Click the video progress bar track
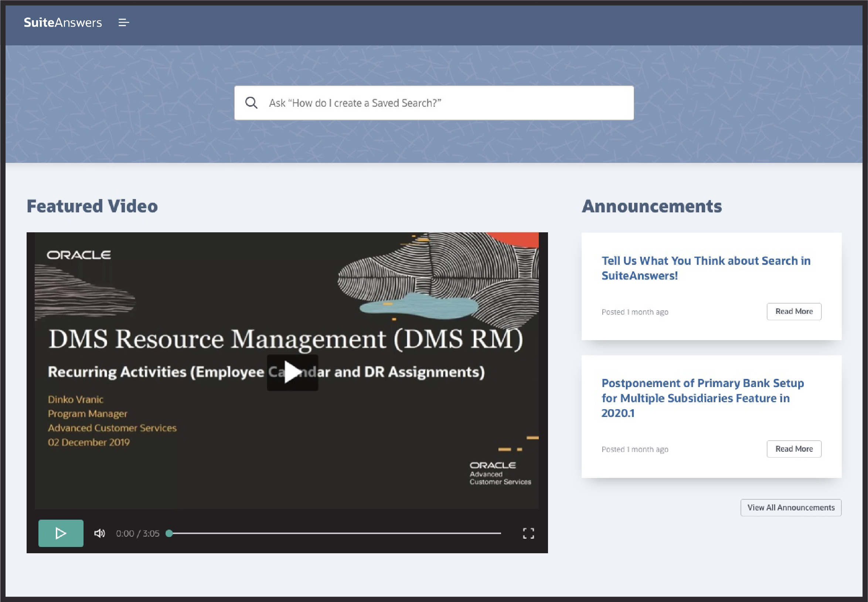 [x=335, y=533]
